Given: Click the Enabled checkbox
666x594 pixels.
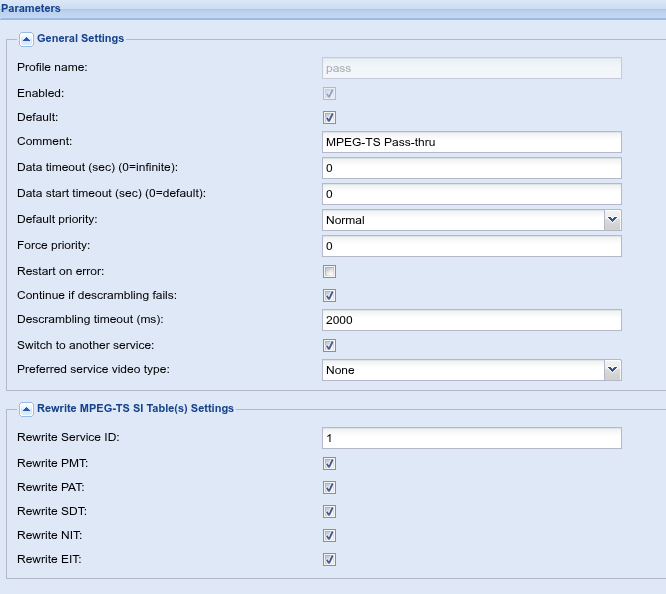Looking at the screenshot, I should [x=329, y=93].
